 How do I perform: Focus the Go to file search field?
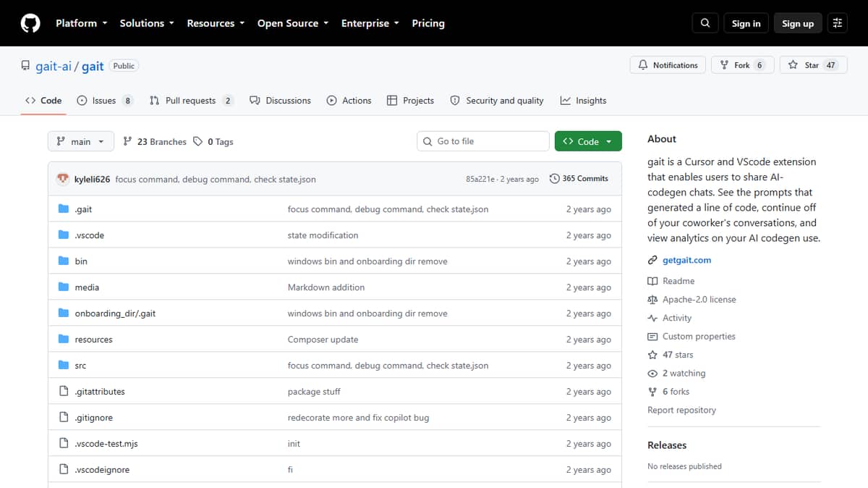point(483,141)
